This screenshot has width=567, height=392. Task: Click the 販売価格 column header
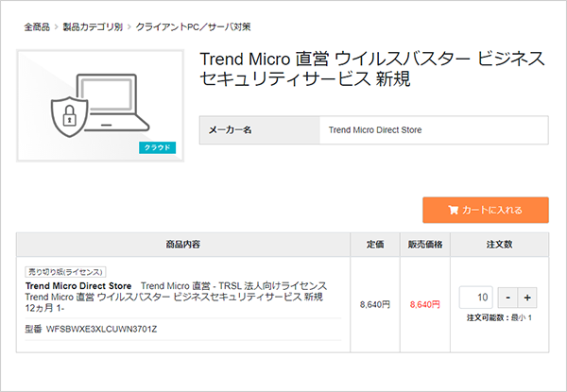point(425,245)
